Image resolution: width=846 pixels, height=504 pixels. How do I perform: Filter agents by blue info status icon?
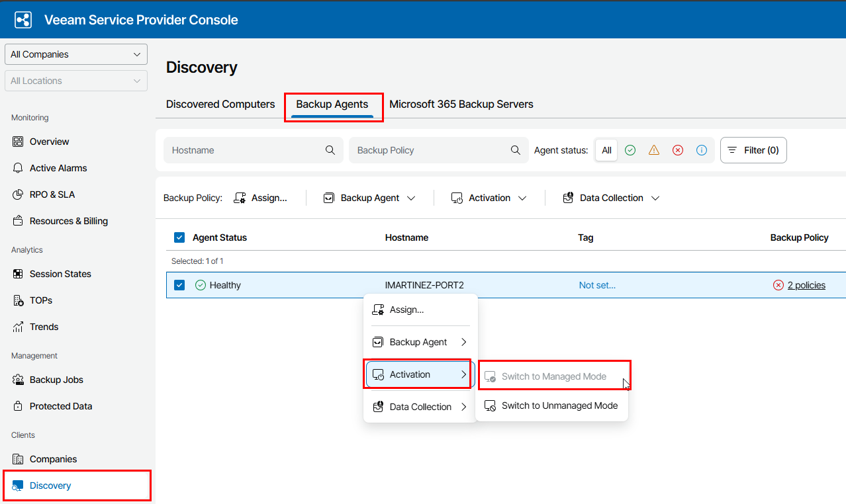pos(702,150)
